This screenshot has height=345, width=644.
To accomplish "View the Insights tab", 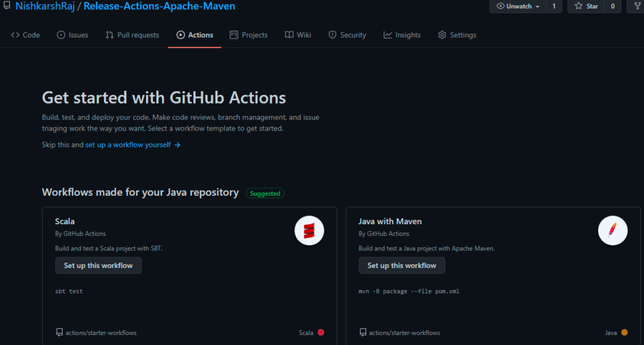I will pos(402,35).
